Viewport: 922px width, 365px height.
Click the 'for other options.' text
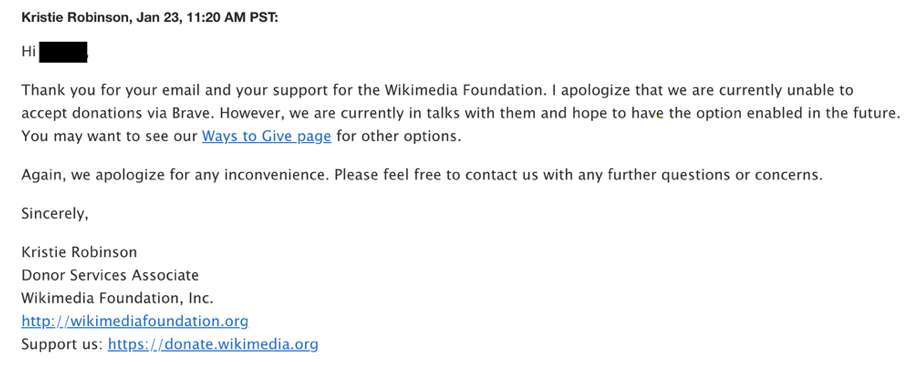pos(399,136)
